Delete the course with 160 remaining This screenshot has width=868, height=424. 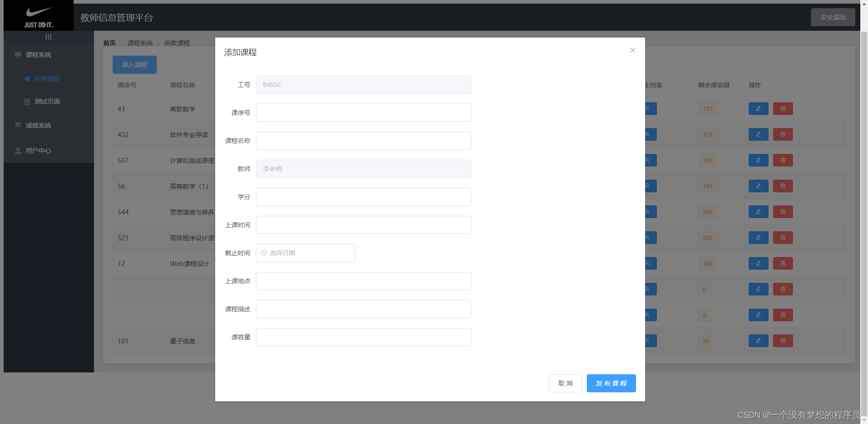783,263
